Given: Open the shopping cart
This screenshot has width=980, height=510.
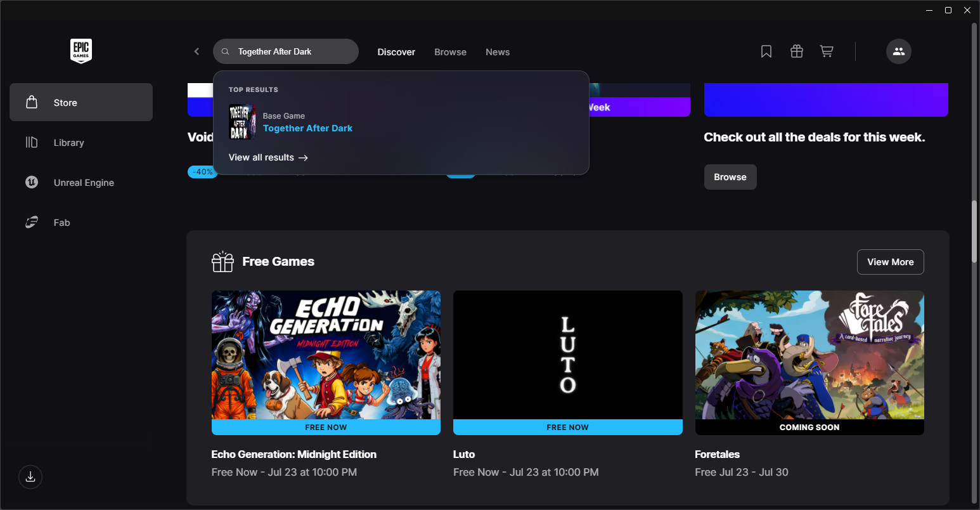Looking at the screenshot, I should tap(827, 51).
